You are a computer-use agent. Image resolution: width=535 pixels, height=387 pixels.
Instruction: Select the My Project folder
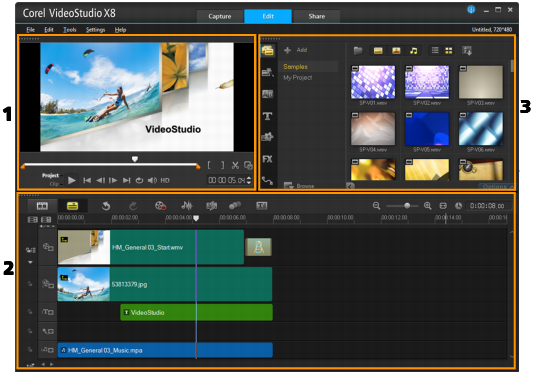point(298,77)
